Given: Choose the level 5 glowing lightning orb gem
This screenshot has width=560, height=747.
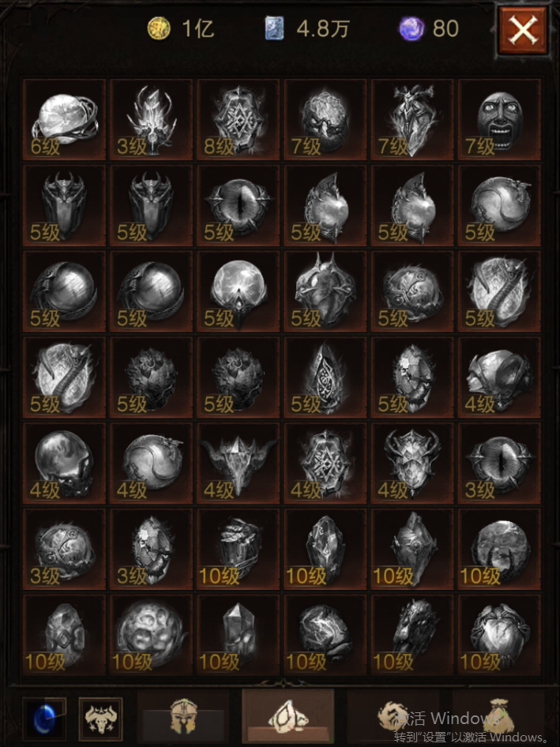Looking at the screenshot, I should click(239, 291).
